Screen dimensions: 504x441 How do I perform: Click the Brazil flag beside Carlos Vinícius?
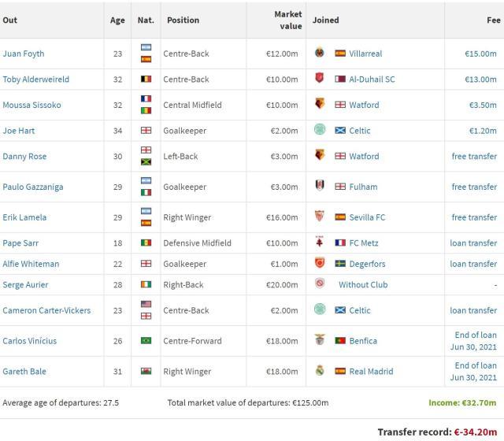pos(146,341)
